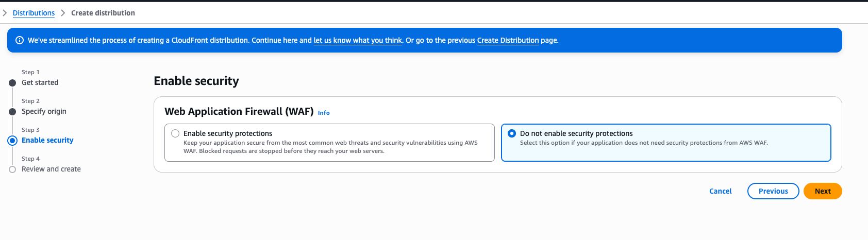868x240 pixels.
Task: Jump to the Get started step
Action: (40, 82)
